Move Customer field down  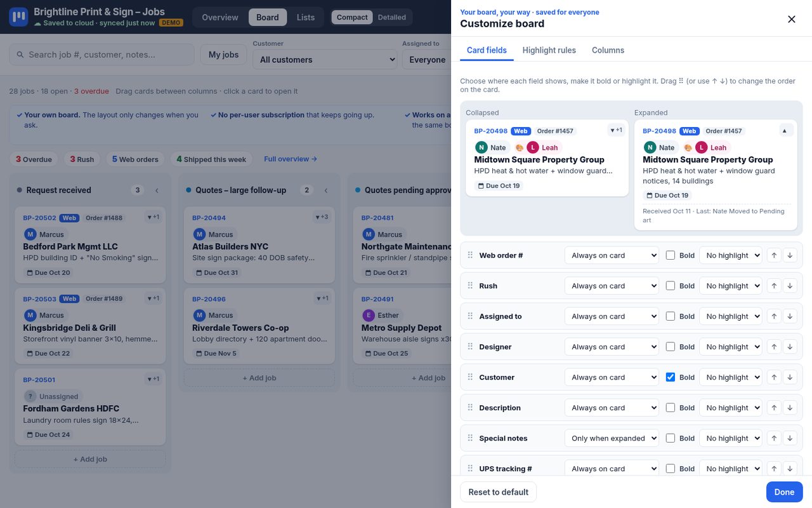point(790,377)
